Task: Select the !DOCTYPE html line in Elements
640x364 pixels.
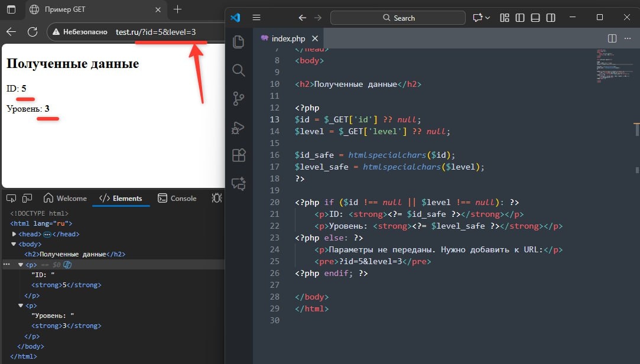Action: pyautogui.click(x=39, y=213)
